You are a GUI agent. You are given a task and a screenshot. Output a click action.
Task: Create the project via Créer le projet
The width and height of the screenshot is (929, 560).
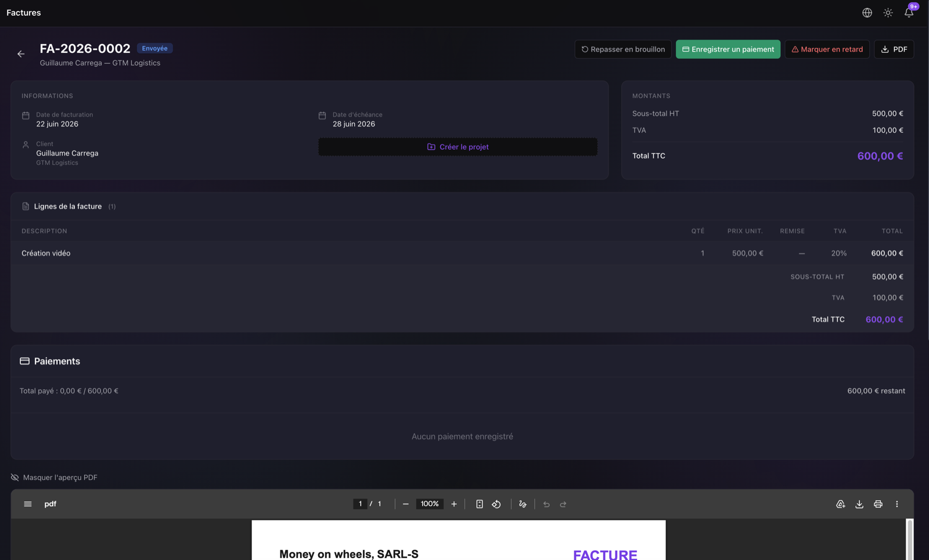pyautogui.click(x=458, y=147)
